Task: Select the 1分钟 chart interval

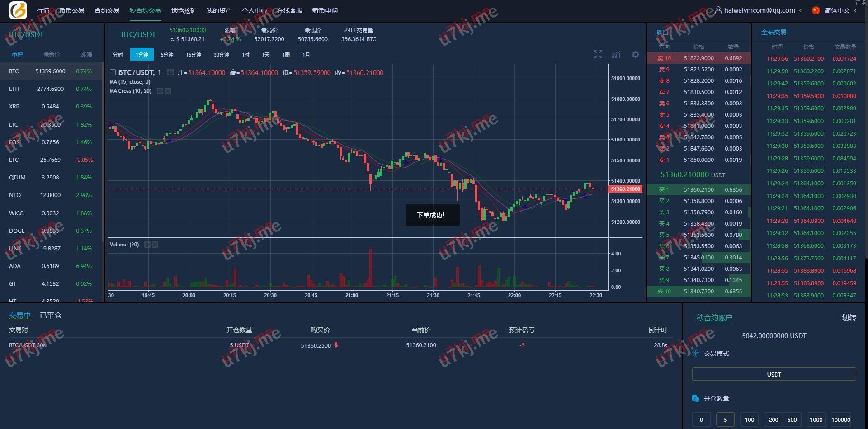Action: (x=142, y=55)
